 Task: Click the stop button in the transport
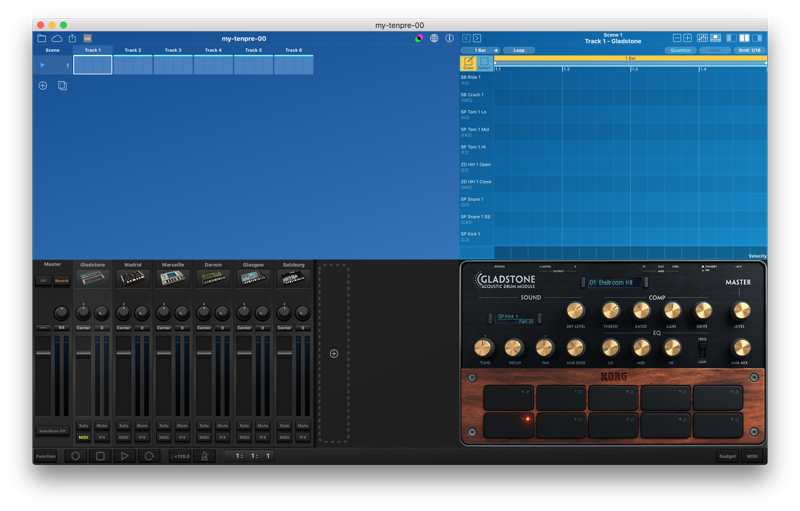click(x=101, y=456)
